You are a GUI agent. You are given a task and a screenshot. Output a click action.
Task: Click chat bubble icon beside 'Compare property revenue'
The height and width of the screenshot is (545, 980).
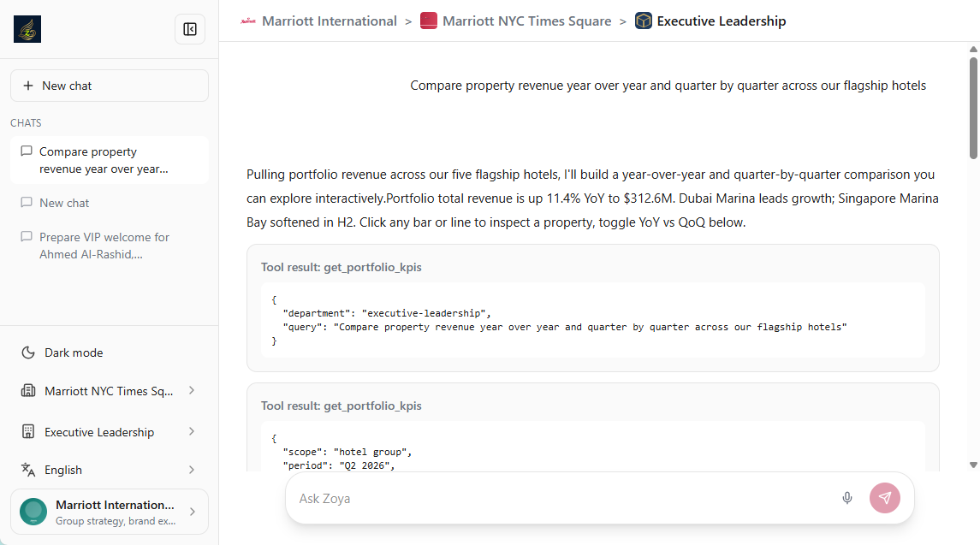tap(27, 151)
